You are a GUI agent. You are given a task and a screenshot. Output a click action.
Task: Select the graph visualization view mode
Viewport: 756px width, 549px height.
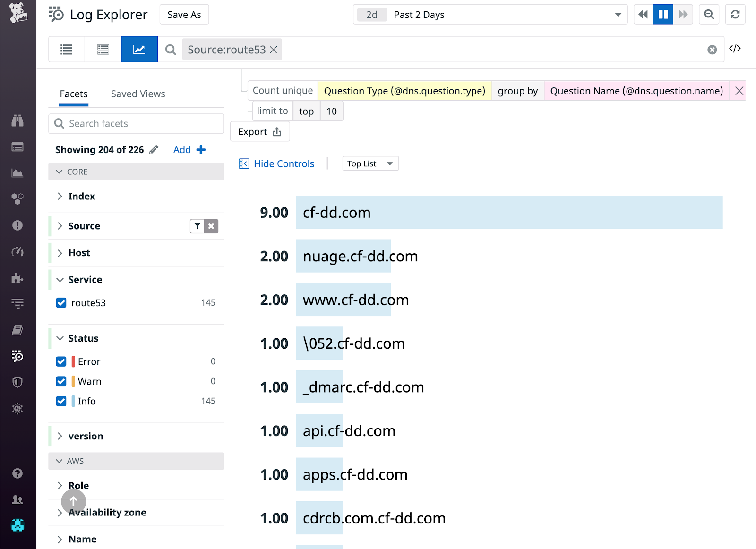click(x=139, y=49)
